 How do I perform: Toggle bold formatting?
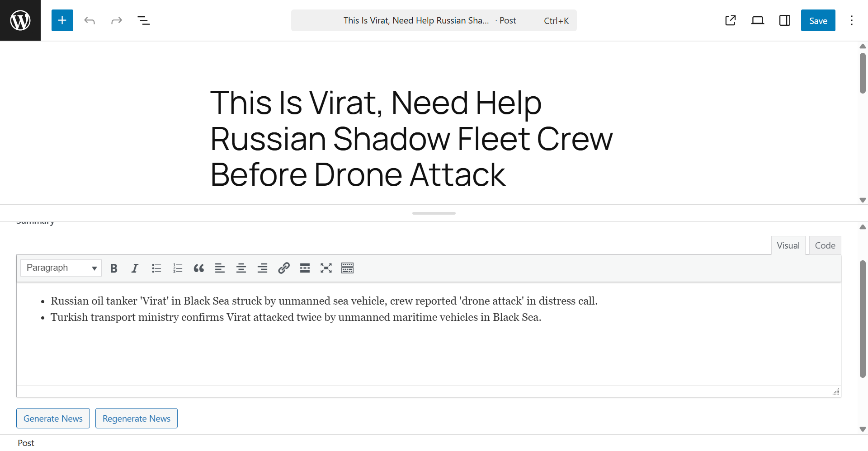pos(114,268)
